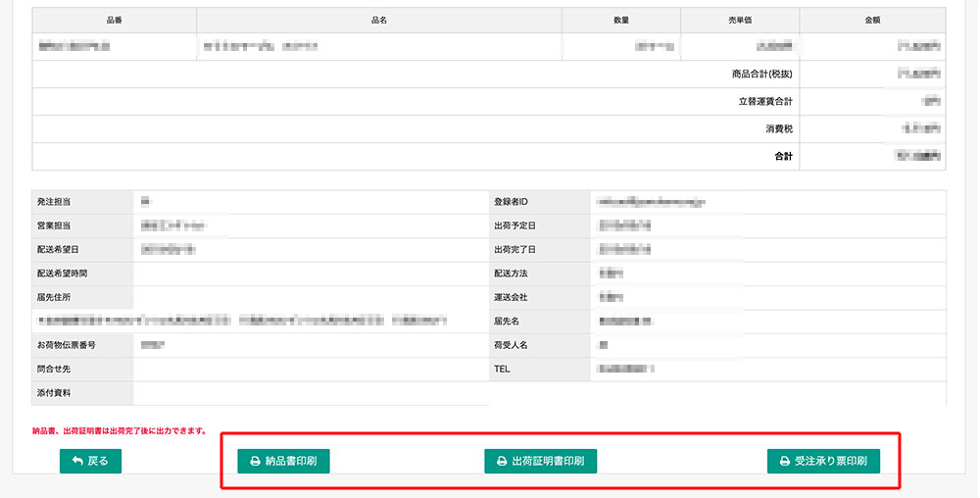Click printer icon on 受注承り票印刷 button
Image resolution: width=980 pixels, height=498 pixels.
point(784,461)
